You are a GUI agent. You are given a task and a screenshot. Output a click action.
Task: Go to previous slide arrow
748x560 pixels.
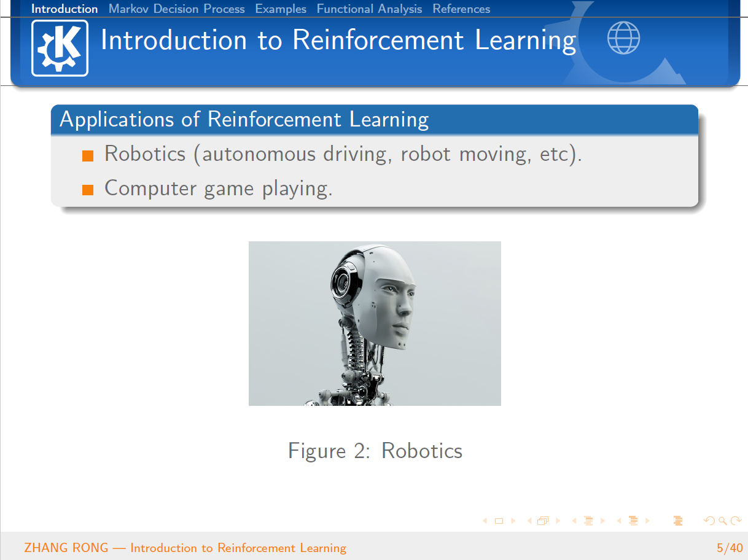point(485,521)
